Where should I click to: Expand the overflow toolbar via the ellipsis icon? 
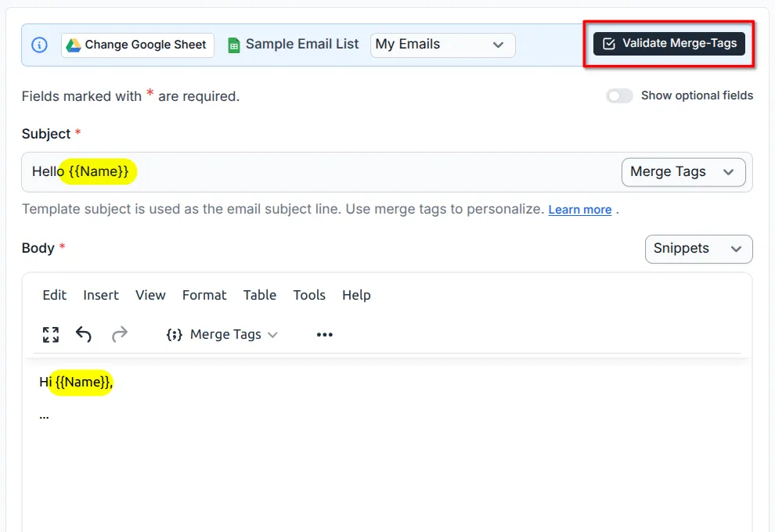pyautogui.click(x=324, y=334)
